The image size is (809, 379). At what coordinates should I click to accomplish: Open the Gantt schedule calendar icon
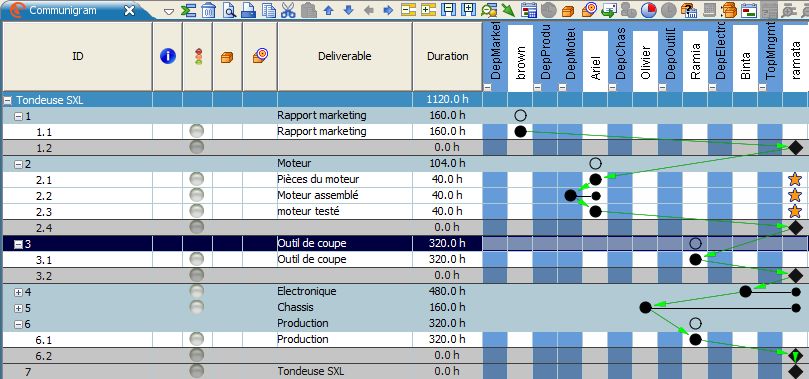[x=749, y=10]
